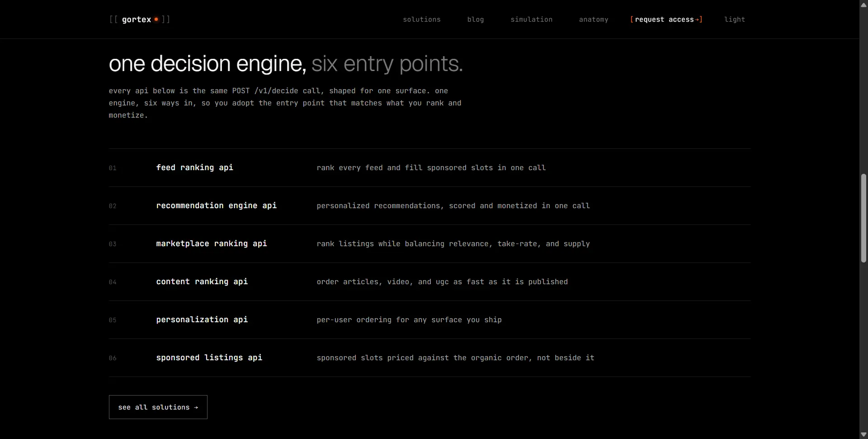
Task: Click see all solutions button
Action: [x=158, y=407]
